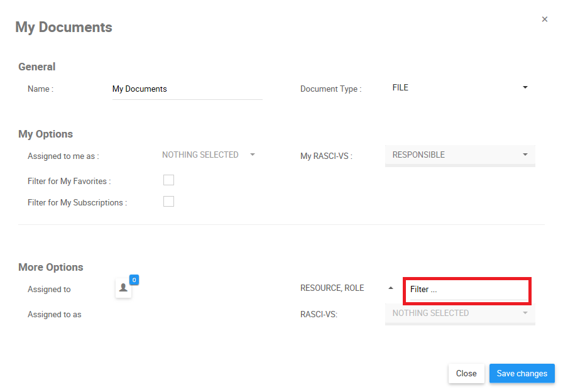The height and width of the screenshot is (392, 563).
Task: Focus the Filter ... text box
Action: (467, 290)
